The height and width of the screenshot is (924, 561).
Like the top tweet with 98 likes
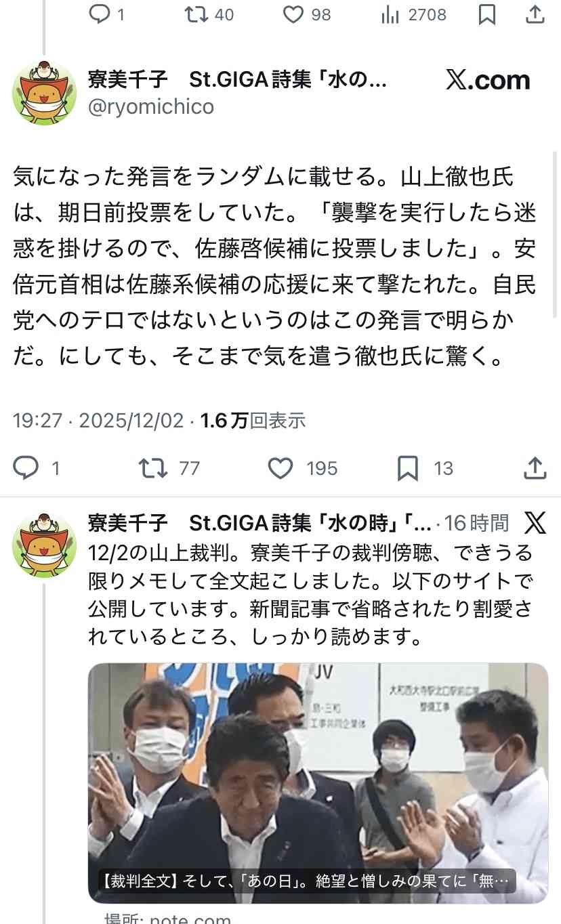(x=293, y=14)
